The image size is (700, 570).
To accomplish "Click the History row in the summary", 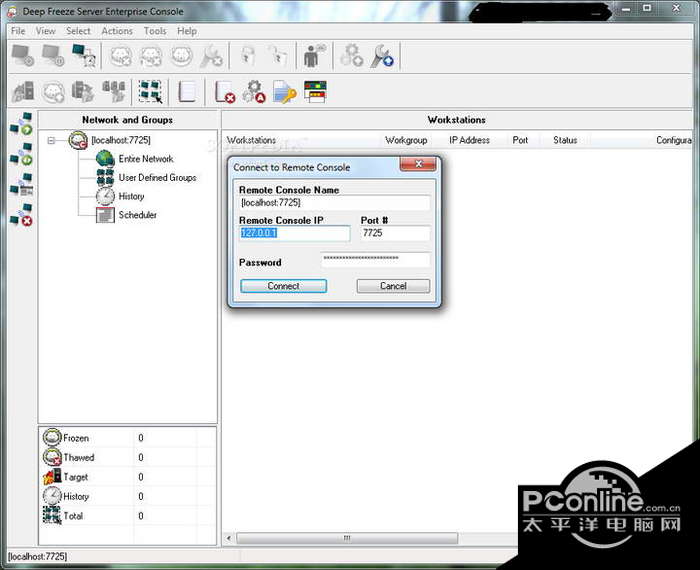I will pyautogui.click(x=129, y=496).
